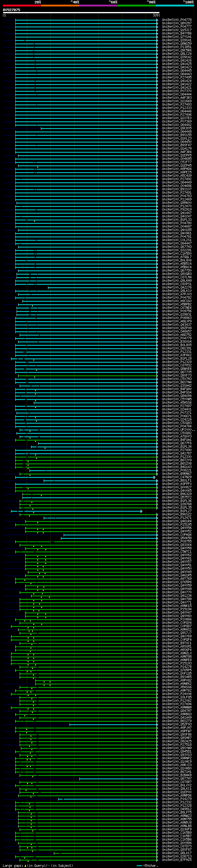Screen dimensions: 197x868
Task: Select hit label UniRef100_B1PL27
Action: [176, 511]
